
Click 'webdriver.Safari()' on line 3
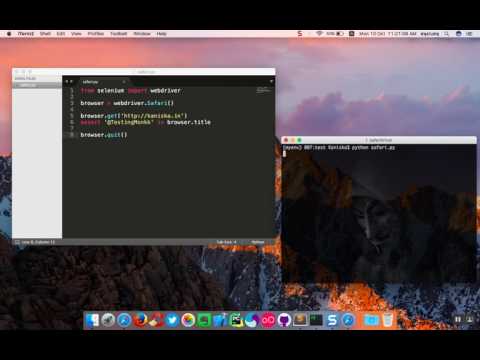143,103
